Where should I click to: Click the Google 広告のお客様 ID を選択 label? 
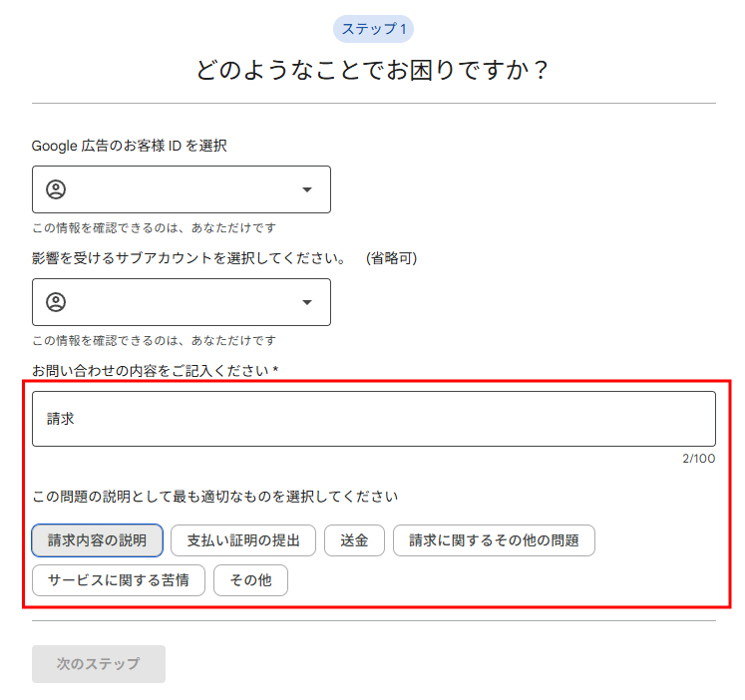130,146
